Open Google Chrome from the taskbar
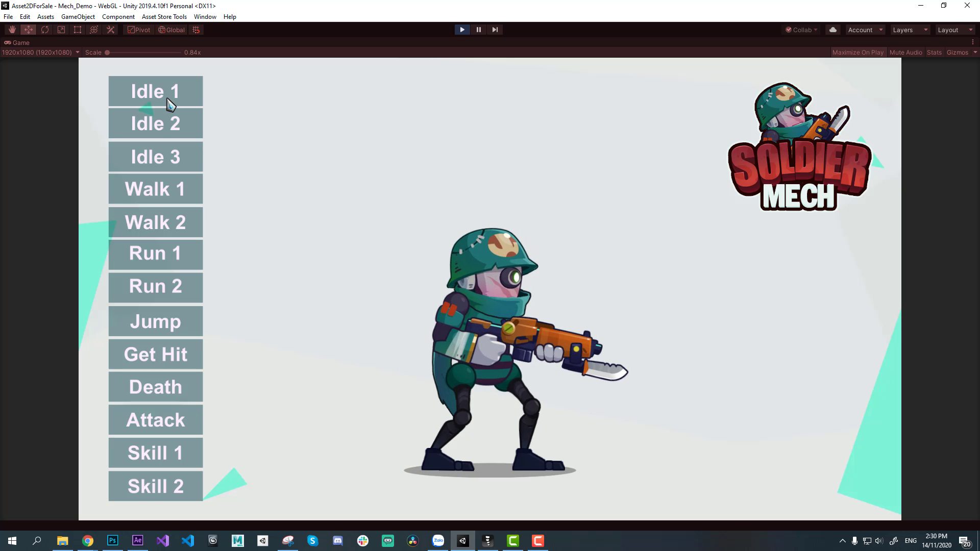Viewport: 980px width, 551px height. (x=88, y=541)
